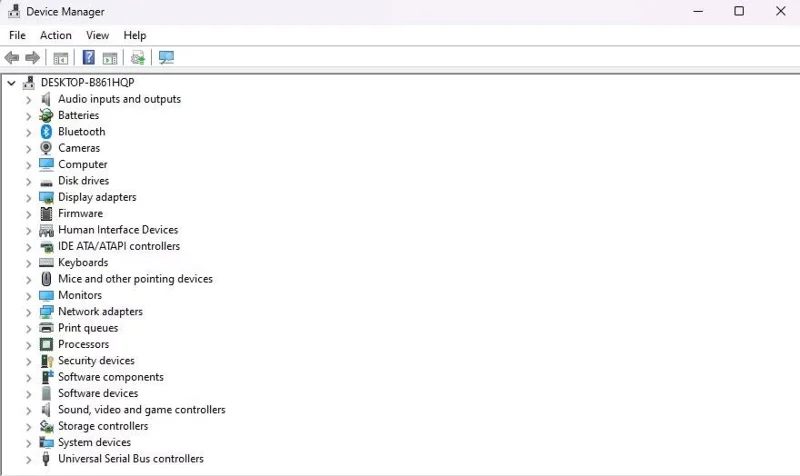Open the View menu

coord(97,35)
